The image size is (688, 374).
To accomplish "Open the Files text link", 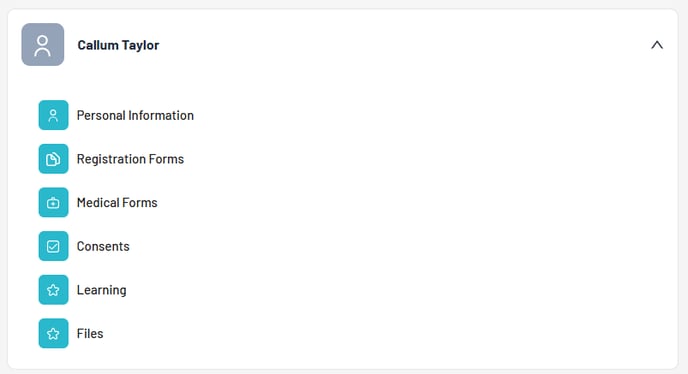I will pos(90,334).
